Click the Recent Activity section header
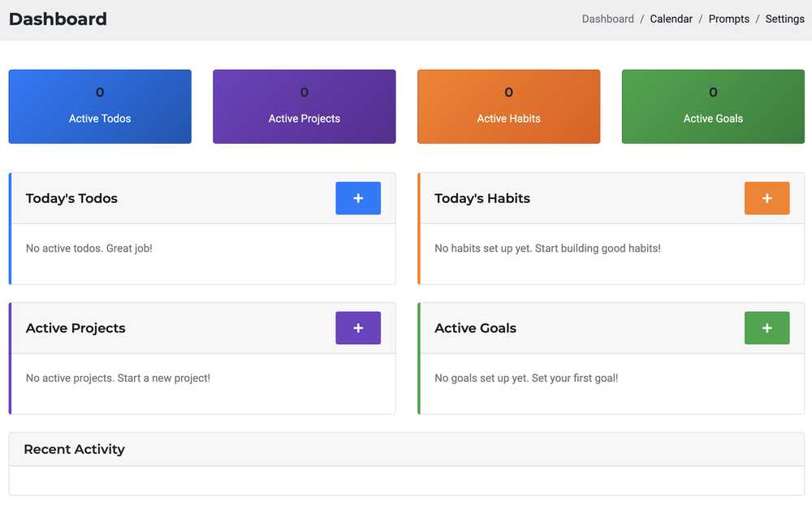 (x=73, y=449)
